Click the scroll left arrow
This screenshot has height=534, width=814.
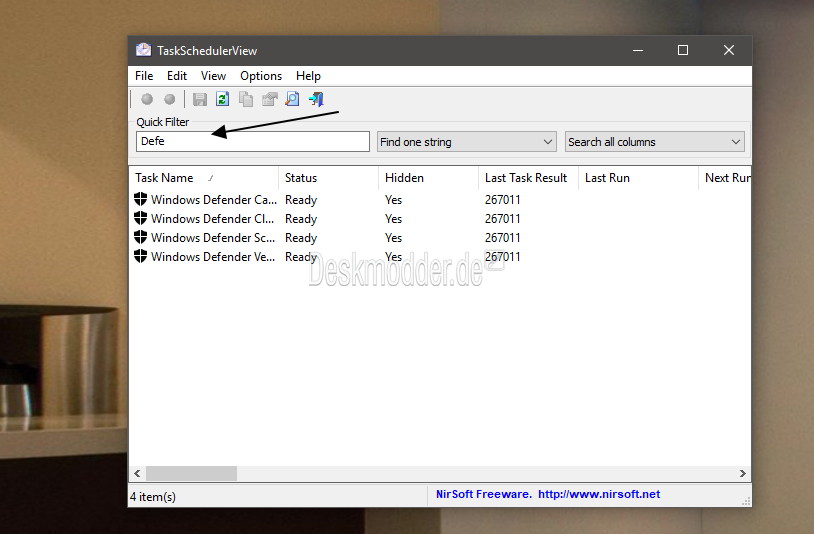tap(137, 473)
